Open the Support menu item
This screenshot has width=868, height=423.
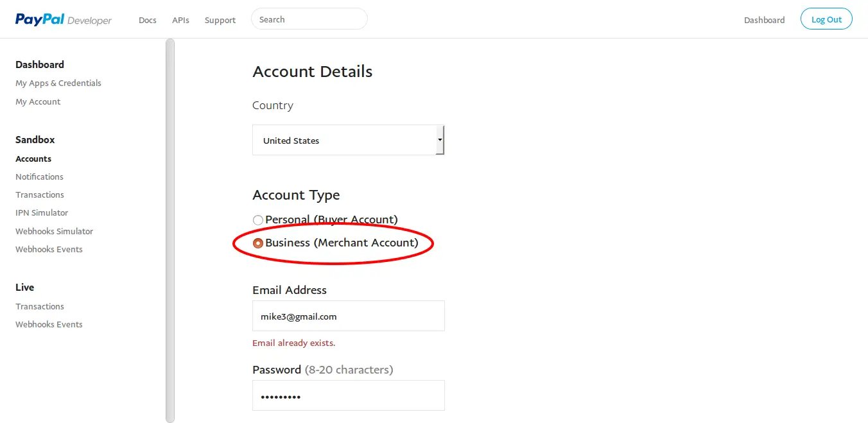click(220, 20)
